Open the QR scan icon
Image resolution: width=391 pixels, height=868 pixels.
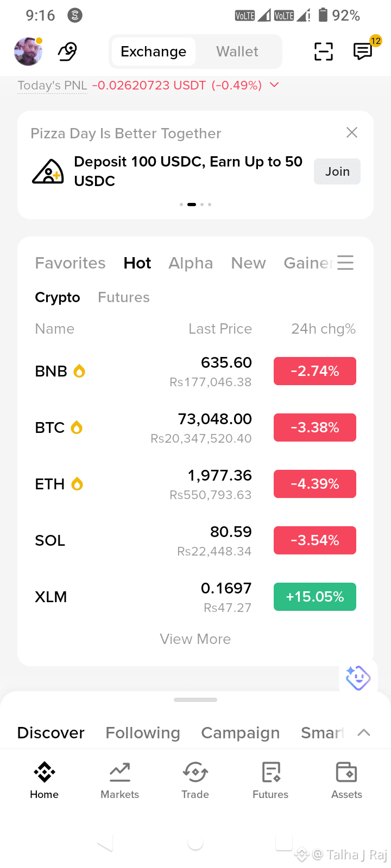(324, 52)
